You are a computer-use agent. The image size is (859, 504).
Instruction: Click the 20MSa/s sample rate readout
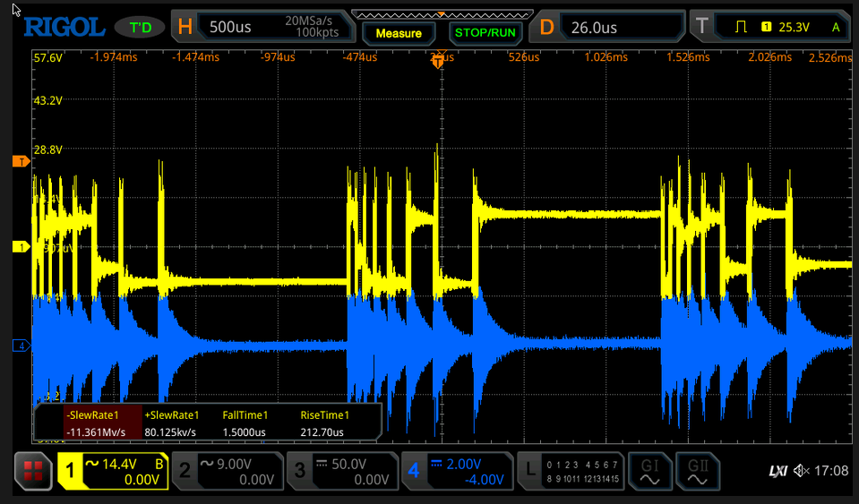(308, 21)
